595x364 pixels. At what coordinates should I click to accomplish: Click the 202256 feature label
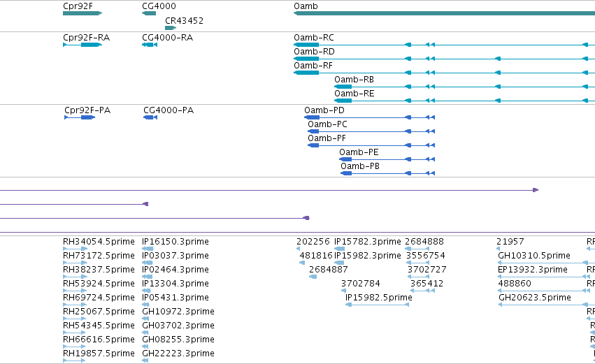click(313, 242)
